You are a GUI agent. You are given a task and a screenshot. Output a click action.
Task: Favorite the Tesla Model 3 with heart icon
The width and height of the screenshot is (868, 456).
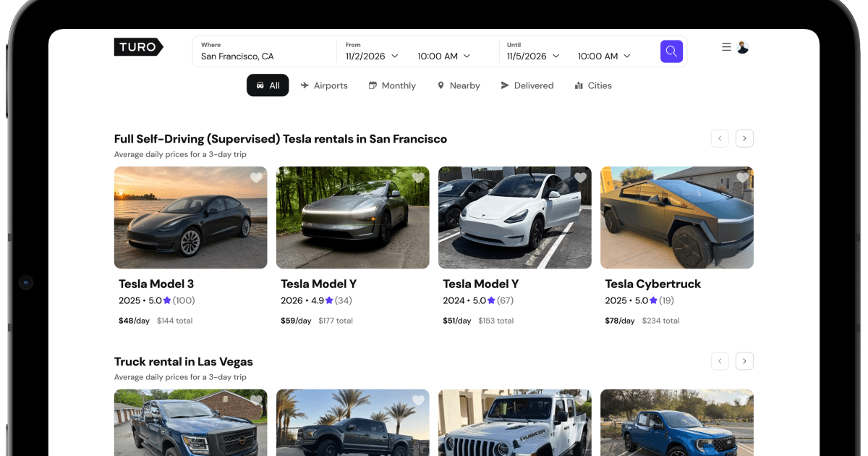256,178
